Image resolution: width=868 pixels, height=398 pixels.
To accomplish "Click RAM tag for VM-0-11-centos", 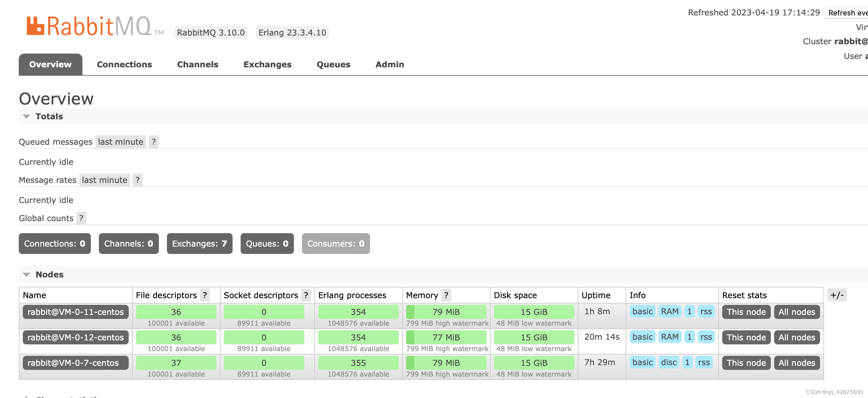I will point(670,312).
